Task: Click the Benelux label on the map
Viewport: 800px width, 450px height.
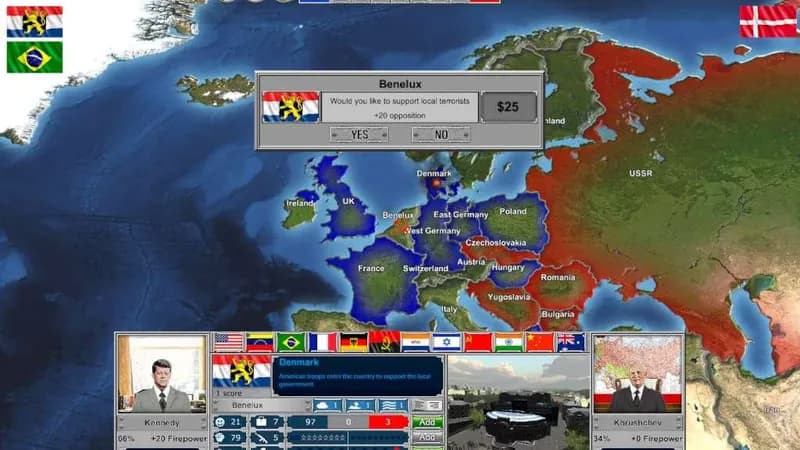Action: coord(398,215)
